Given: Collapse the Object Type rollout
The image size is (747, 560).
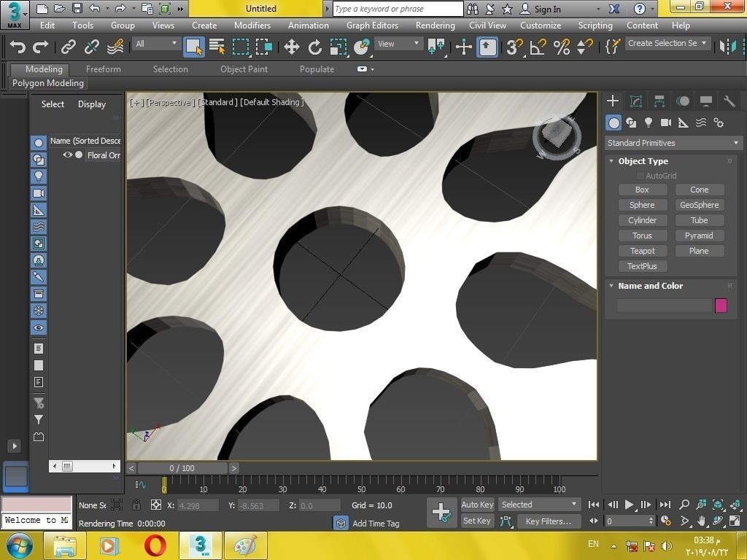Looking at the screenshot, I should tap(611, 161).
